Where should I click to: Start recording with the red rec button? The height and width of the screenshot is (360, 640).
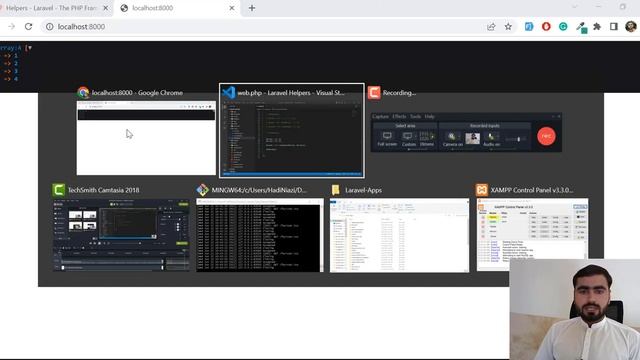click(546, 136)
